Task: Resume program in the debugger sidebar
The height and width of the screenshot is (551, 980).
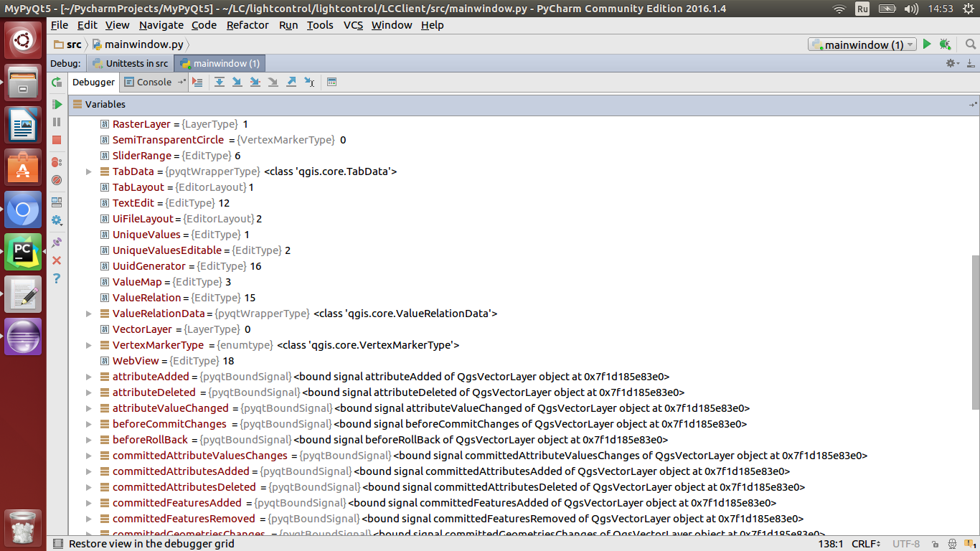Action: click(x=57, y=105)
